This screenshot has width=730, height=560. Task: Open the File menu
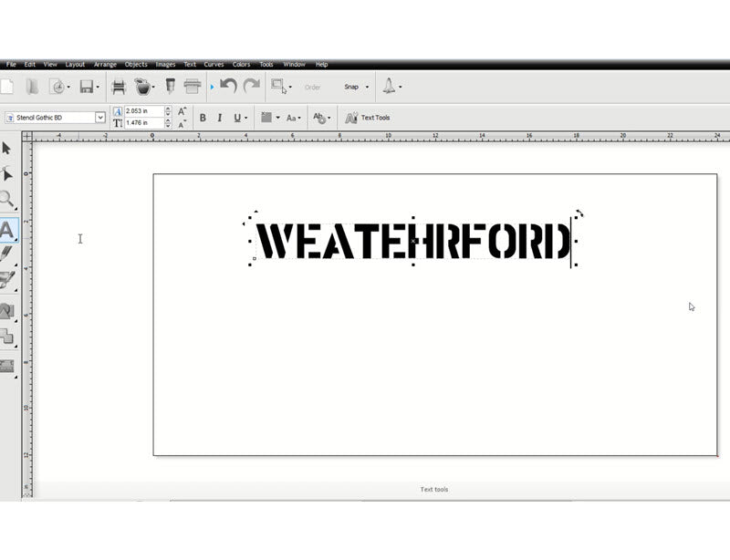[x=11, y=64]
